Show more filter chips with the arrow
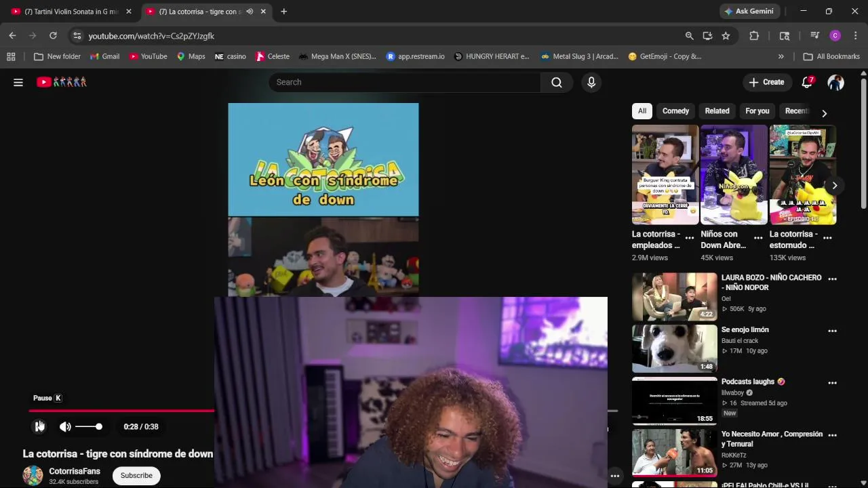 [x=824, y=113]
